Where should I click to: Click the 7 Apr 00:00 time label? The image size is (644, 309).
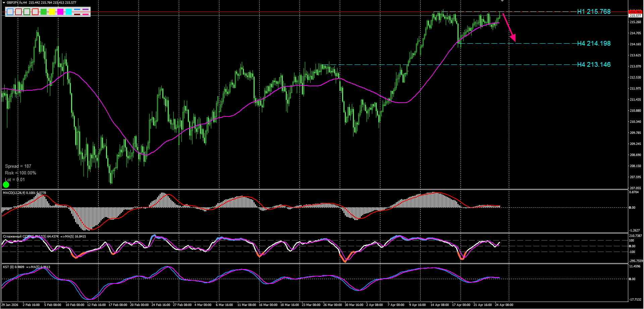[396, 305]
